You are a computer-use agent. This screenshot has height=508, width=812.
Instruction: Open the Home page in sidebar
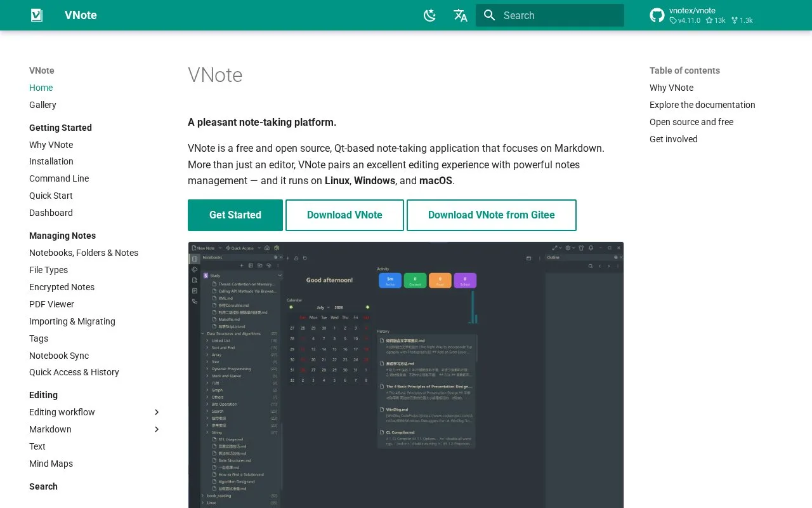(41, 88)
